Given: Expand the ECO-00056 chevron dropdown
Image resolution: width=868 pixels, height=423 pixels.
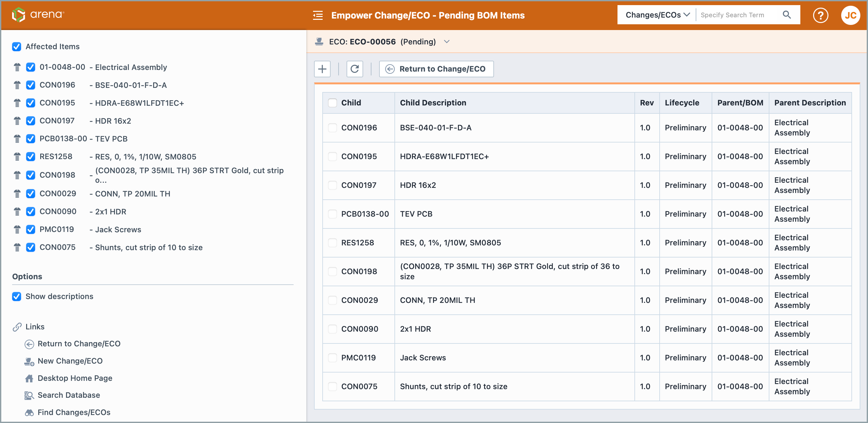Looking at the screenshot, I should point(446,42).
